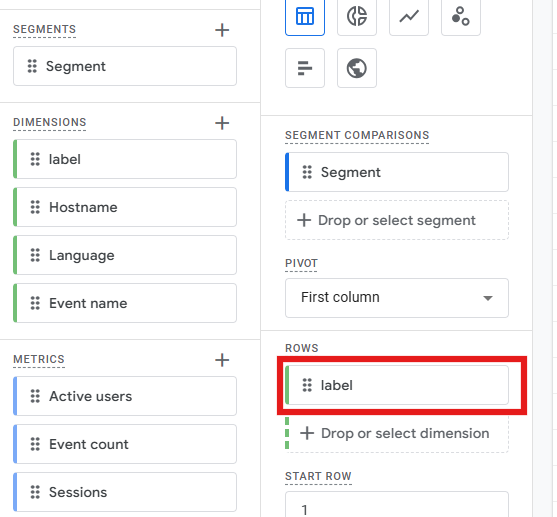The height and width of the screenshot is (517, 557).
Task: Click the Segment chip under Segment Comparisons
Action: [397, 172]
